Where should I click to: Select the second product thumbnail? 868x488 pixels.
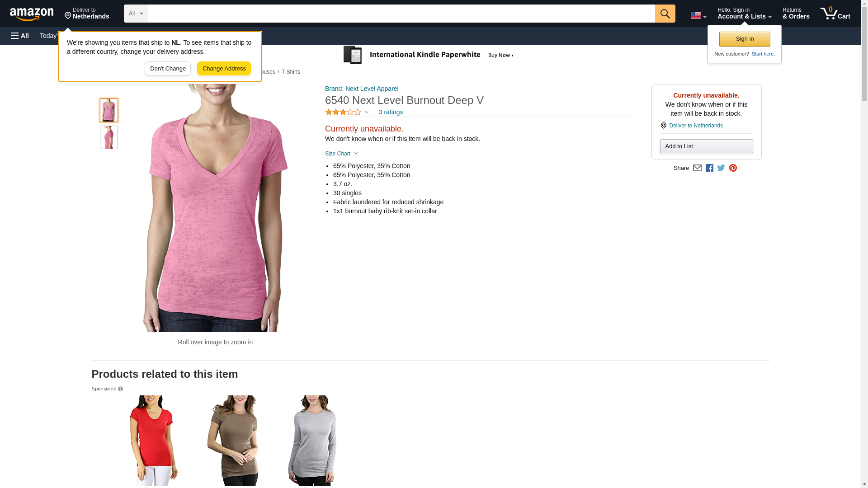pyautogui.click(x=109, y=137)
